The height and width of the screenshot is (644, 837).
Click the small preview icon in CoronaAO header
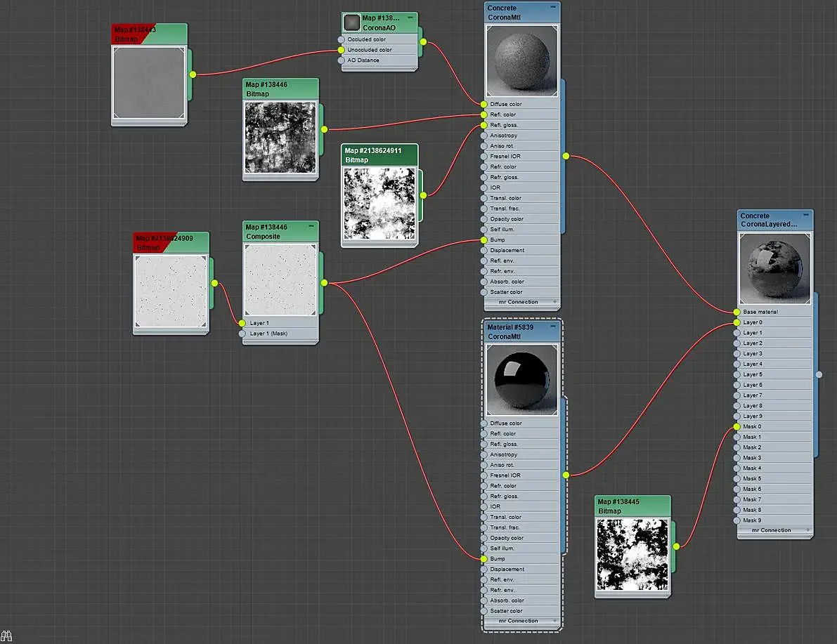(x=352, y=22)
